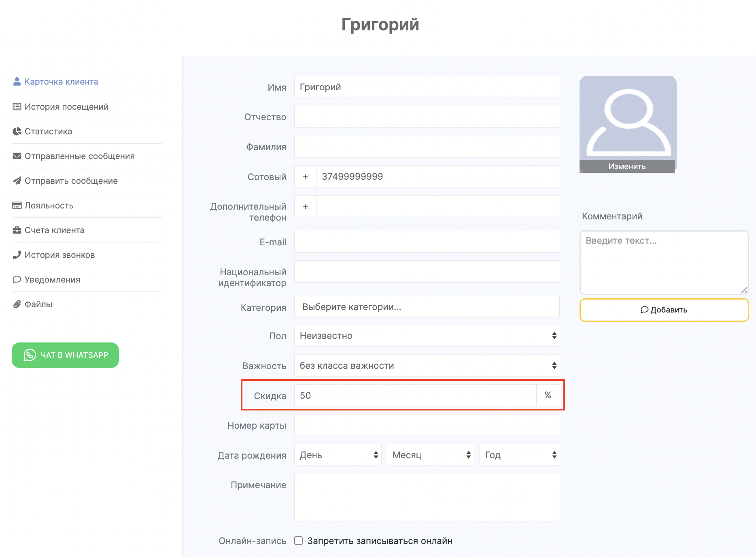Viewport: 756px width, 557px height.
Task: Click the page title Григорий
Action: click(x=380, y=25)
